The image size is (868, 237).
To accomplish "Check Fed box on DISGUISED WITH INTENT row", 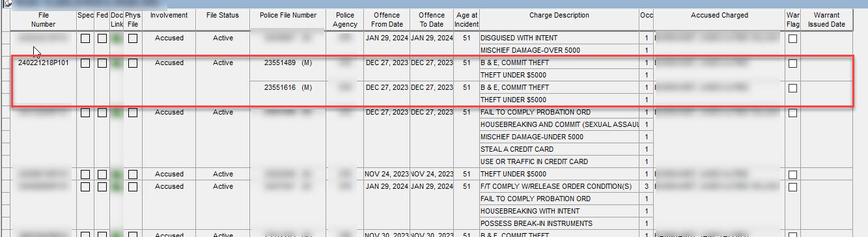I will (x=102, y=39).
